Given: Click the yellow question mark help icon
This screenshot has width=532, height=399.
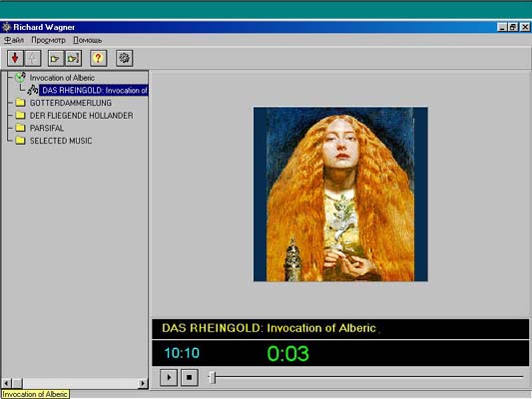Looking at the screenshot, I should click(x=99, y=58).
